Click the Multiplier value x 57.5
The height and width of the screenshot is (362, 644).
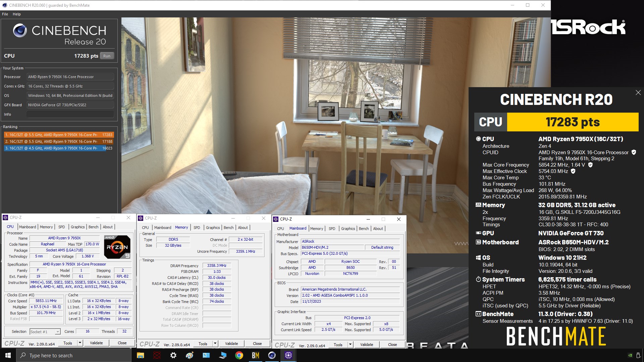click(x=46, y=307)
